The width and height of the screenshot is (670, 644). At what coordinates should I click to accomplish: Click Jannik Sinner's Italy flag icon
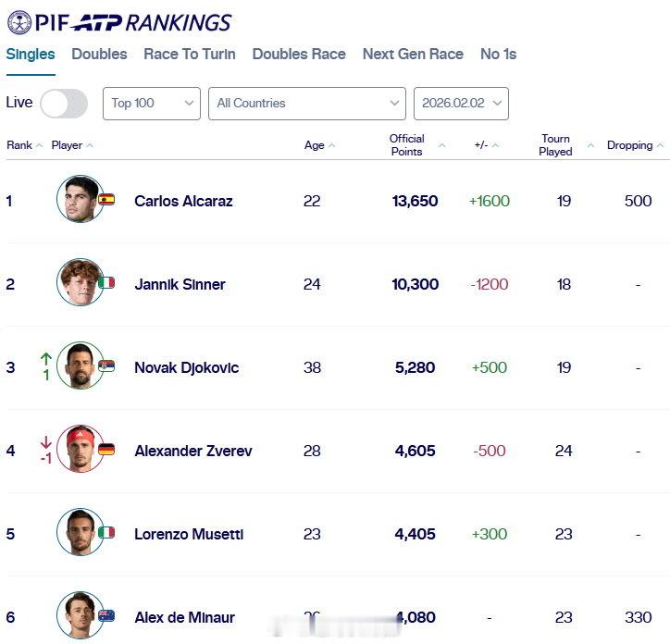tap(106, 283)
